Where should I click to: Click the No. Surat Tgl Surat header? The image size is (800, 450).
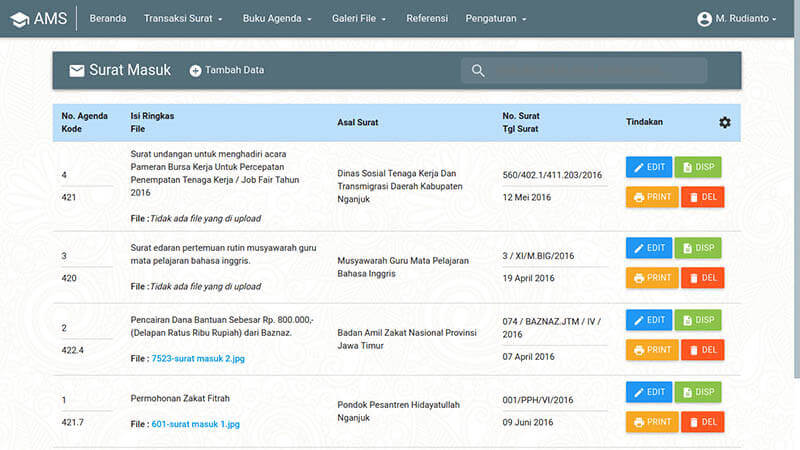(520, 122)
